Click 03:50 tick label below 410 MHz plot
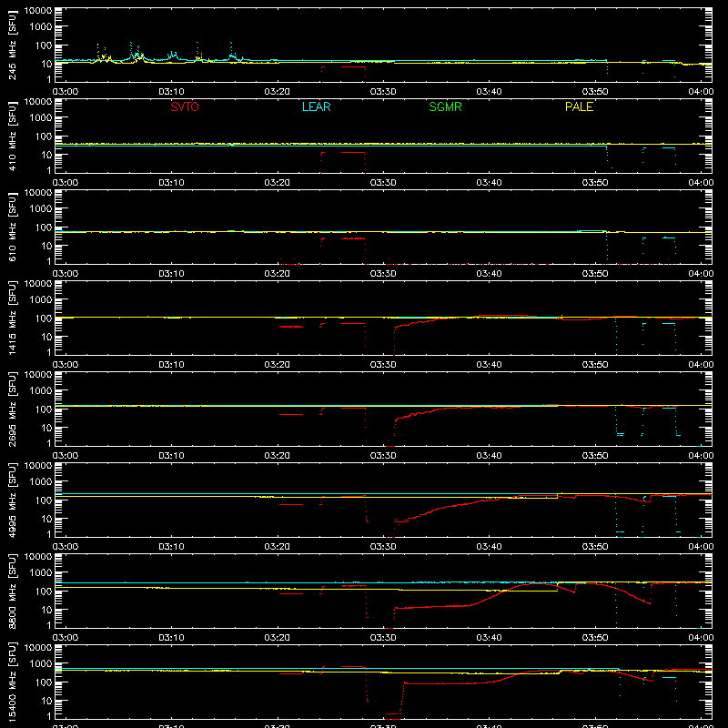The width and height of the screenshot is (728, 728). click(x=595, y=183)
